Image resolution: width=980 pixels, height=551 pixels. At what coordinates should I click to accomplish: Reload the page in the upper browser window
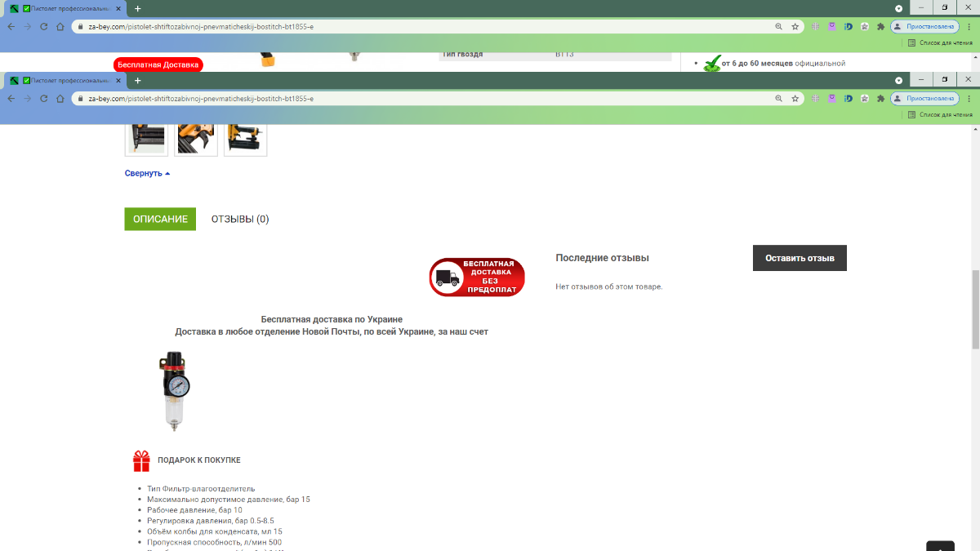click(x=44, y=26)
